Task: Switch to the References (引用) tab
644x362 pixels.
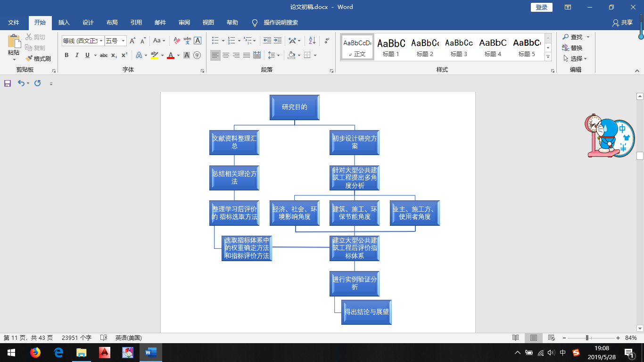Action: 136,23
